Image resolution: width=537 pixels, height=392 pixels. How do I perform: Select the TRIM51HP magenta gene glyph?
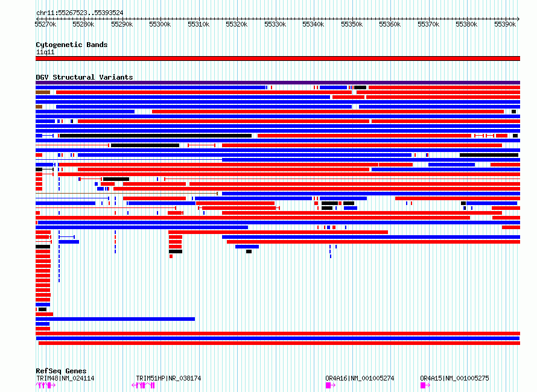coord(143,385)
